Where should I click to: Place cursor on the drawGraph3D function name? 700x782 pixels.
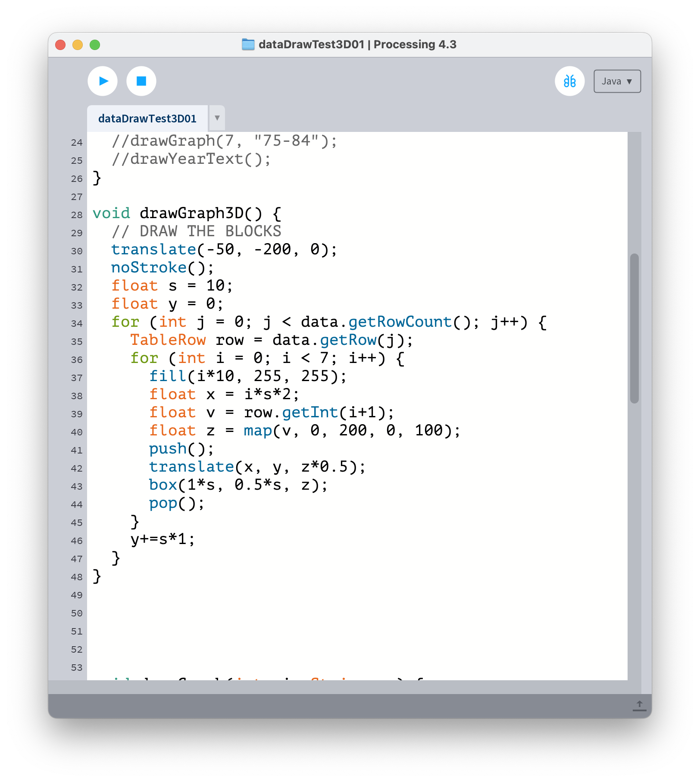click(x=191, y=213)
